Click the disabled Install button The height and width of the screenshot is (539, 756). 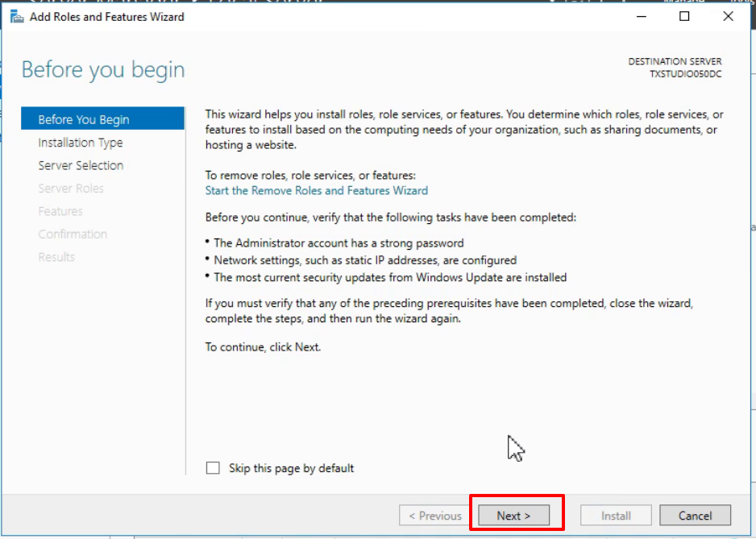point(616,516)
